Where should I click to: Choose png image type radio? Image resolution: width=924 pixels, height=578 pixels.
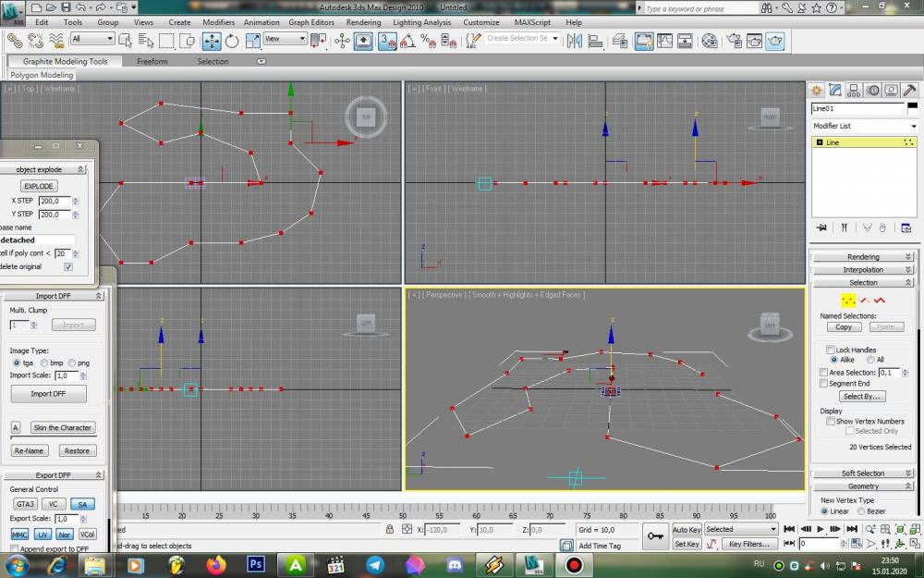click(72, 363)
